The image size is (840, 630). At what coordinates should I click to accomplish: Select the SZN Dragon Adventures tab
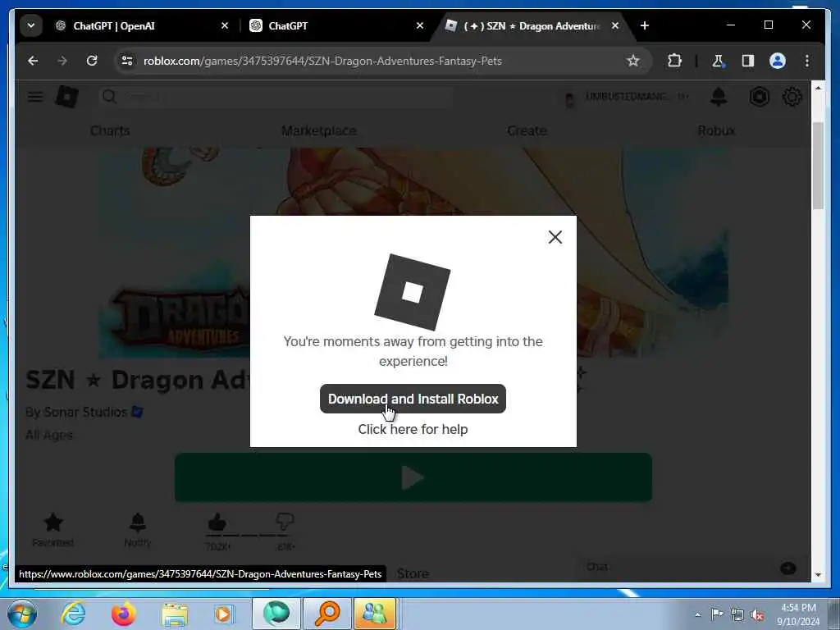pos(532,25)
